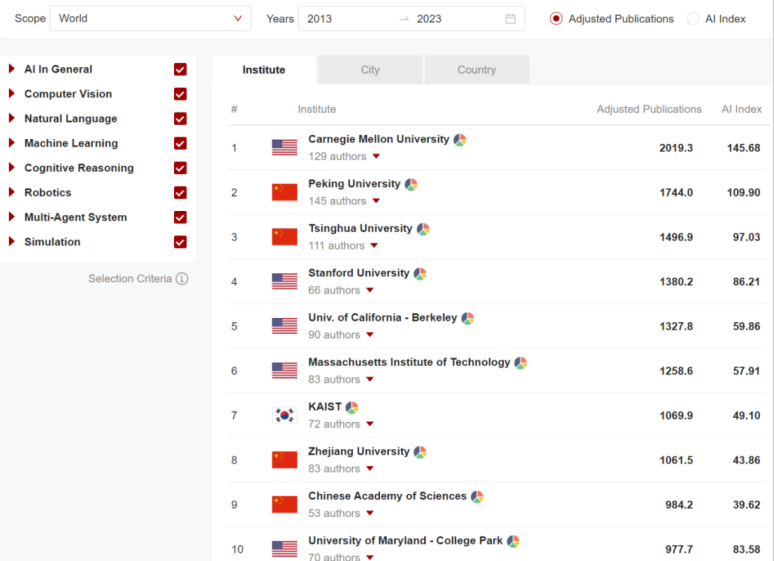Click the Adjusted Publications column header

[649, 109]
